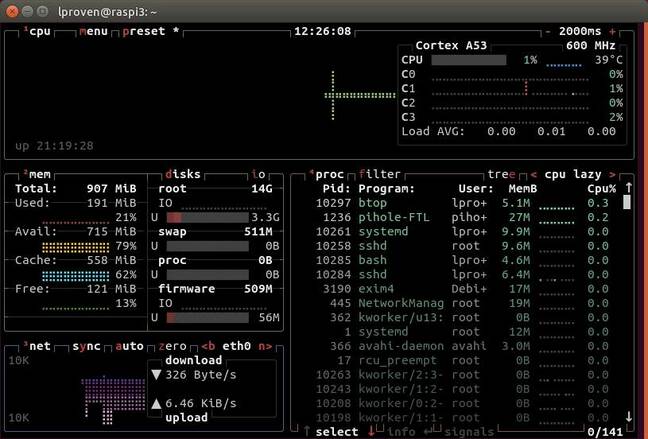Switch to previous network interface with <b
648x439 pixels.
click(x=208, y=346)
